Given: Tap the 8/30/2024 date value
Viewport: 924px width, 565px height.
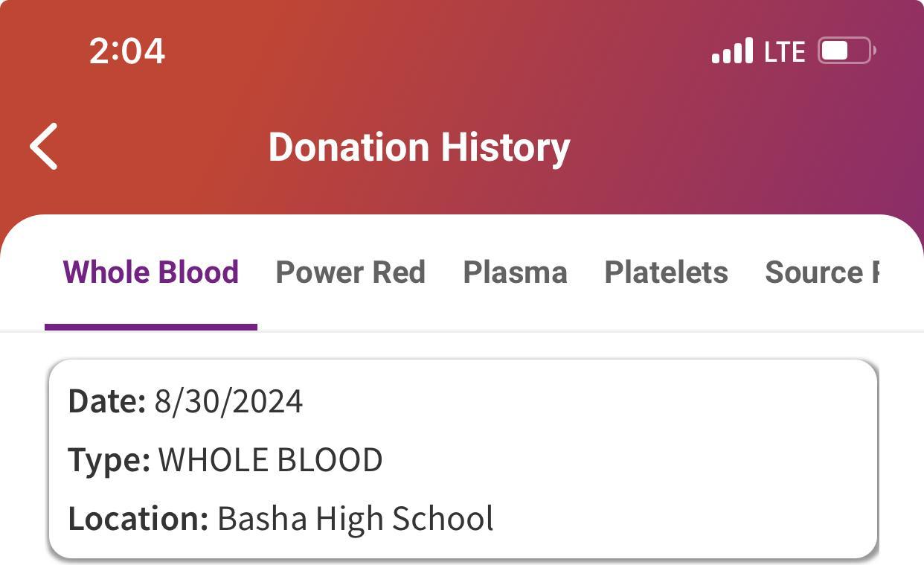Looking at the screenshot, I should pos(228,402).
